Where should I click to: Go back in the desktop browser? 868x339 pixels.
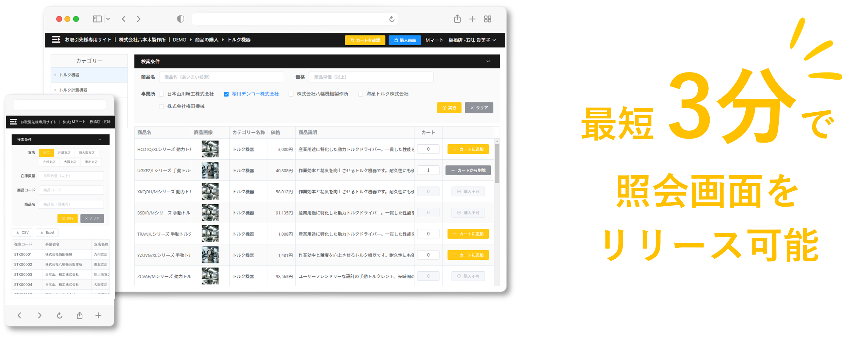coord(124,19)
